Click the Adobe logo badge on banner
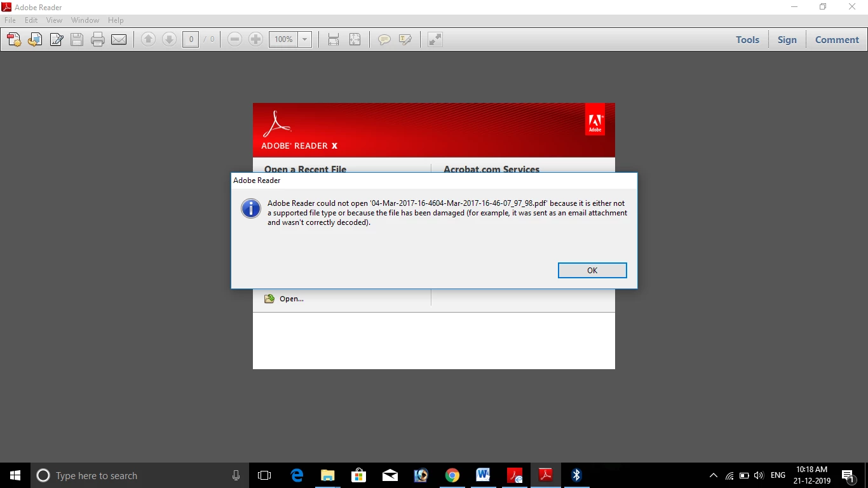This screenshot has width=868, height=488. click(x=595, y=121)
